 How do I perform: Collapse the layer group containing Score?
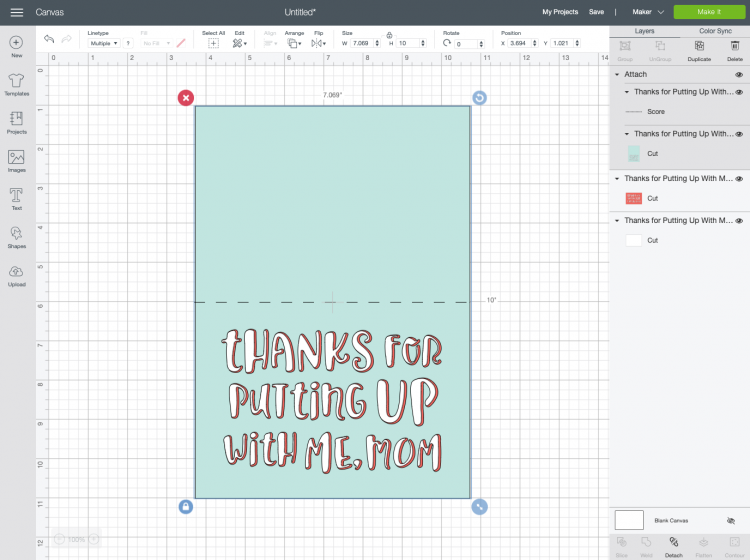(627, 92)
